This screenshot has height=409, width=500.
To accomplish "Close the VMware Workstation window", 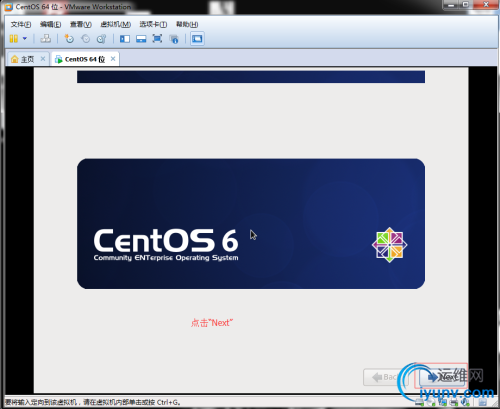I will (486, 5).
